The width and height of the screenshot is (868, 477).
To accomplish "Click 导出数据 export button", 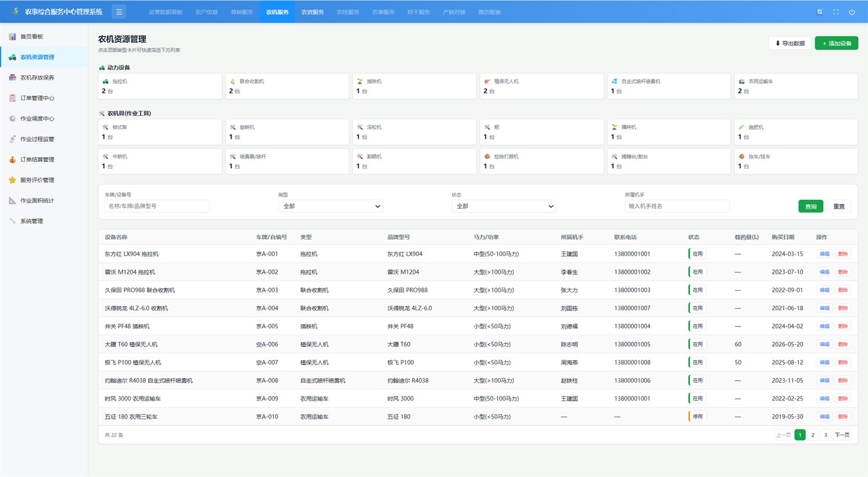I will 790,43.
